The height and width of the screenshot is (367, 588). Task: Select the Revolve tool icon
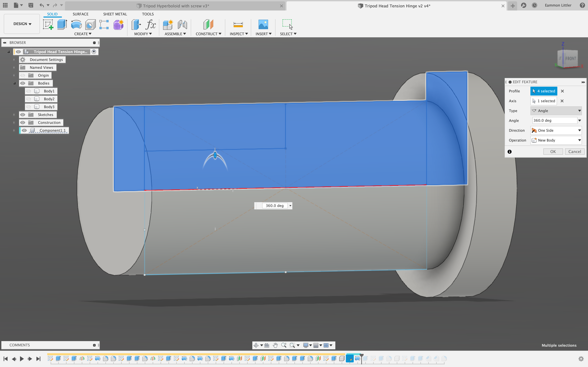coord(76,25)
